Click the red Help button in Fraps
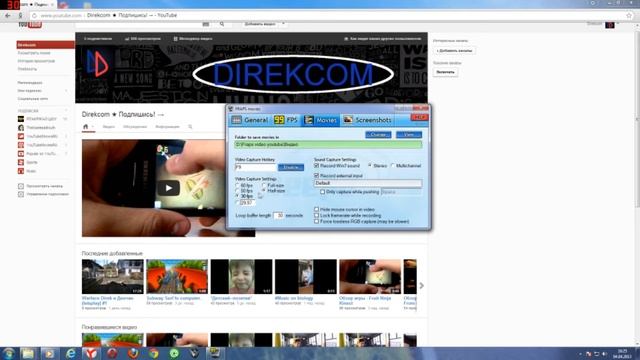The height and width of the screenshot is (360, 640). (x=419, y=118)
